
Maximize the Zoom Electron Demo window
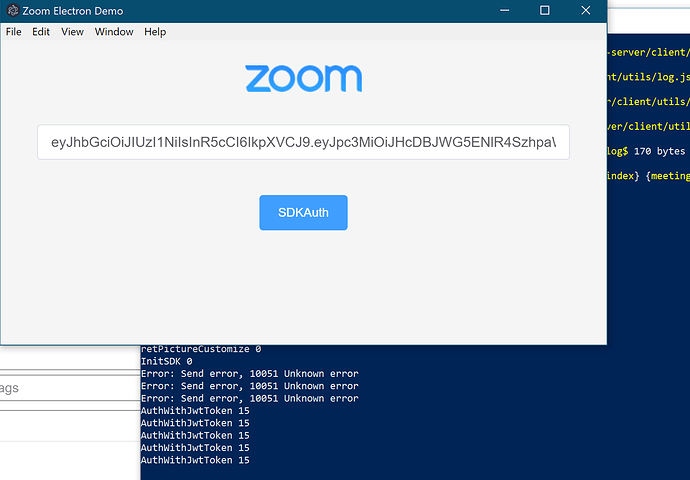click(x=545, y=11)
